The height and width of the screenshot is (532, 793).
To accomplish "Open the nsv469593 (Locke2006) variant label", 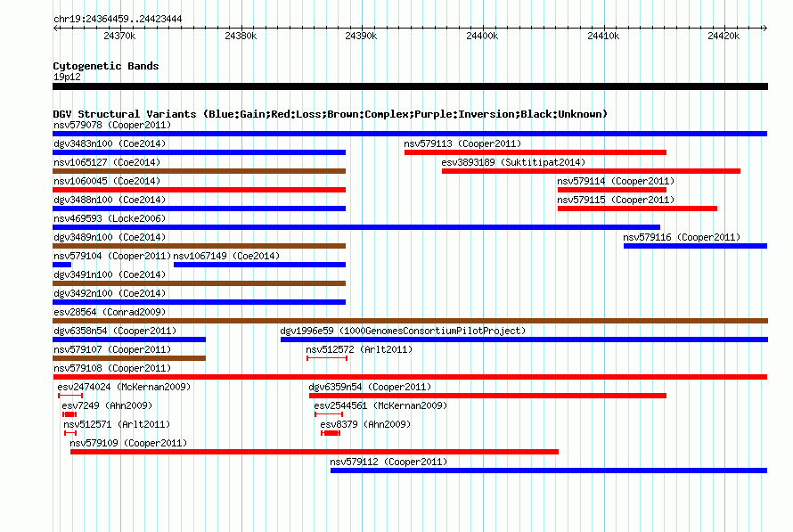I will (x=110, y=218).
